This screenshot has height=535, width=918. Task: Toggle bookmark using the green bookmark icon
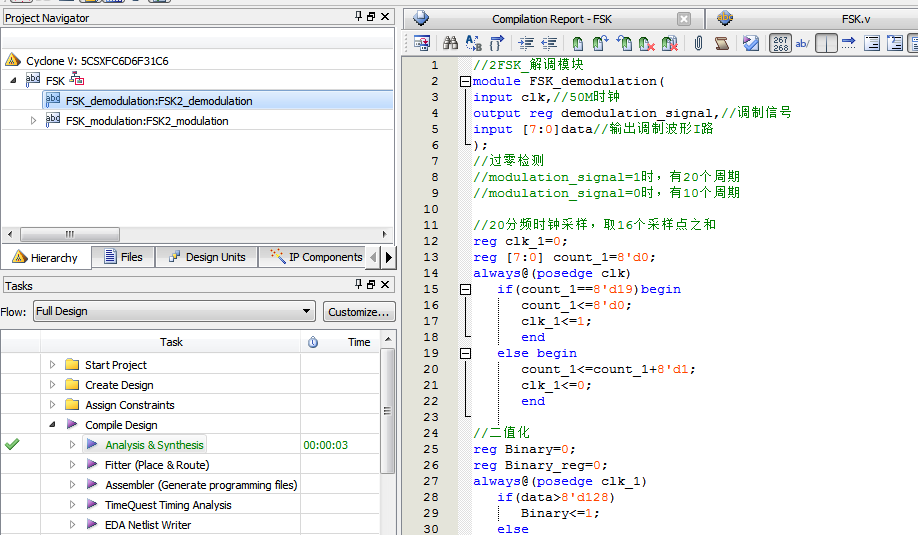pos(578,43)
